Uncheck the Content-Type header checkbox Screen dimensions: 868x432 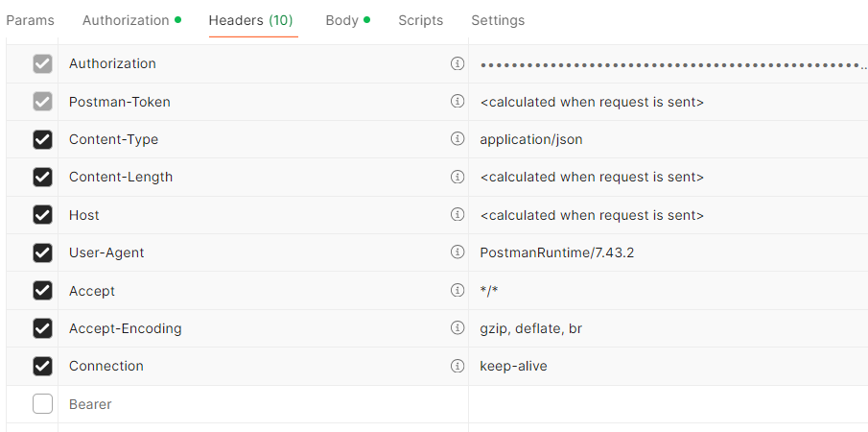[x=42, y=139]
